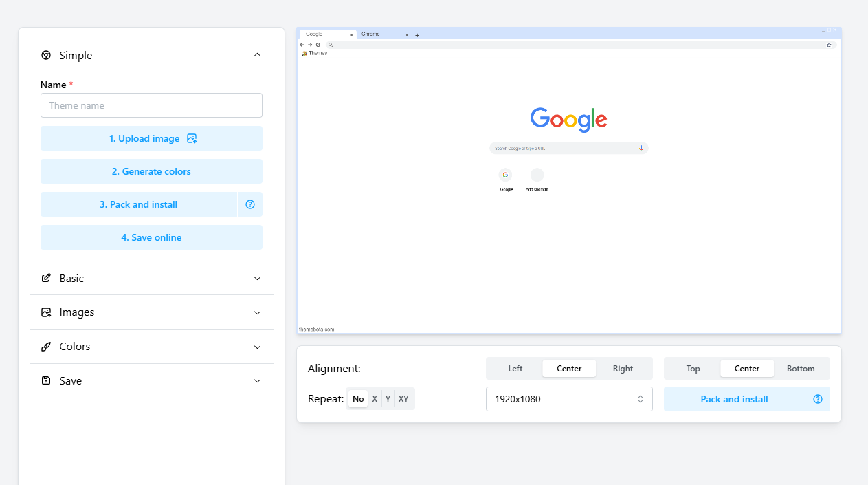The width and height of the screenshot is (868, 485).
Task: Click the upload image icon on button
Action: tap(192, 138)
